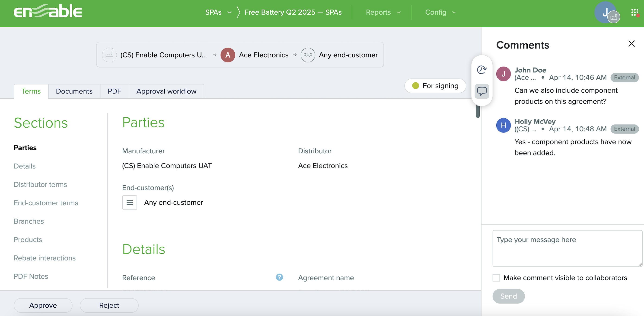Open the Config dropdown menu
644x316 pixels.
pos(440,12)
